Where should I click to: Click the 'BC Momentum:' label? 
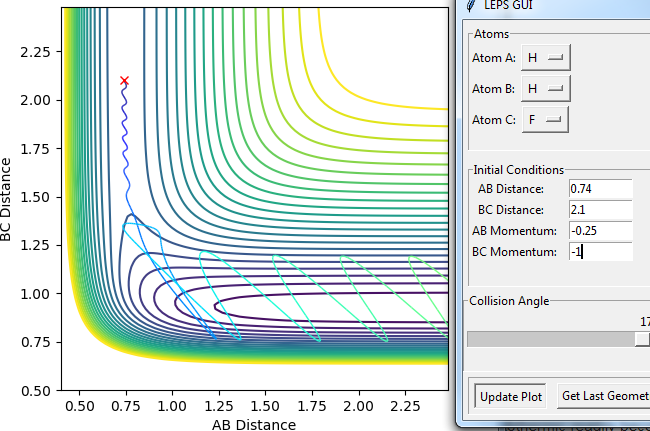click(x=514, y=252)
